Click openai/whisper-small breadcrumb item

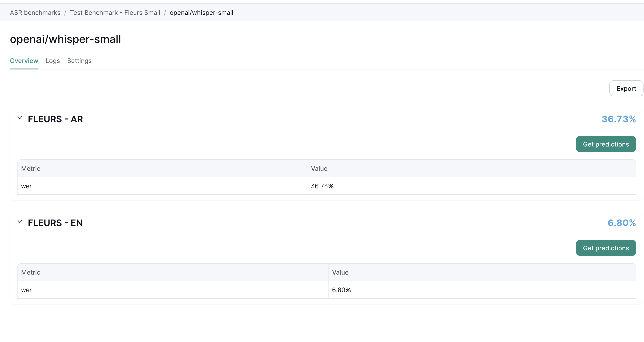pos(201,13)
